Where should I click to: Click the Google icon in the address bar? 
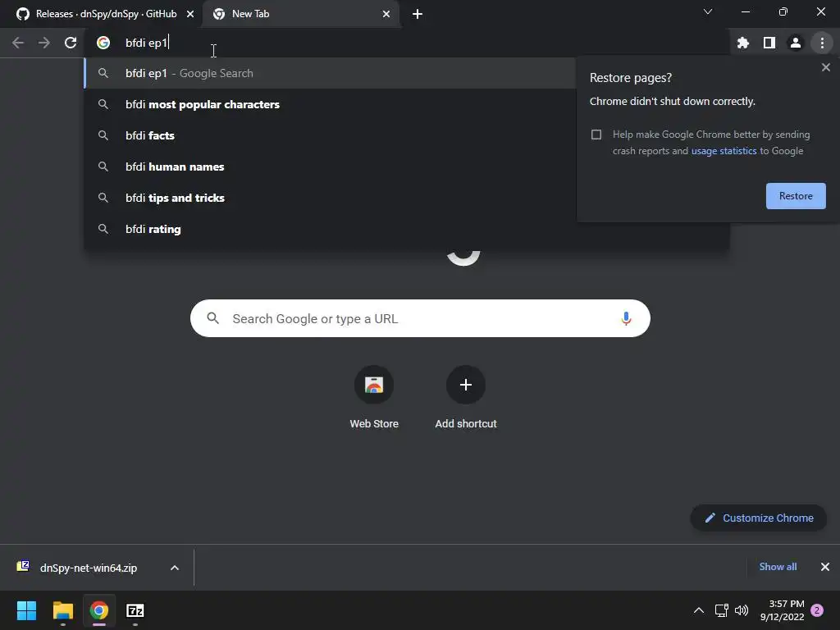(103, 43)
